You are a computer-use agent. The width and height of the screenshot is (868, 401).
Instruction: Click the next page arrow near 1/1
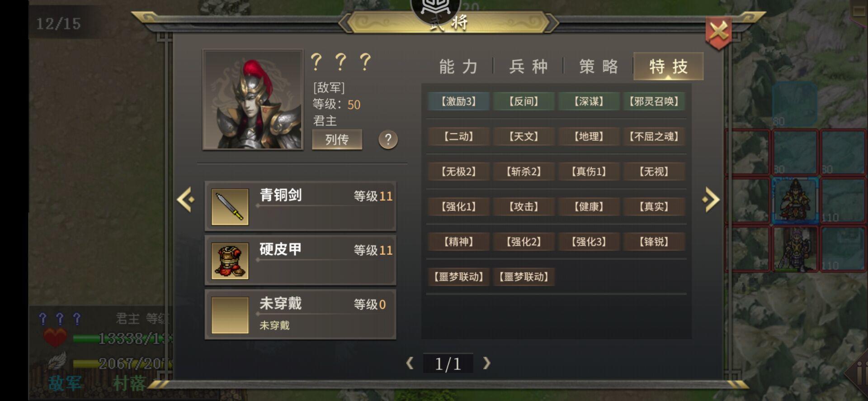click(x=486, y=363)
